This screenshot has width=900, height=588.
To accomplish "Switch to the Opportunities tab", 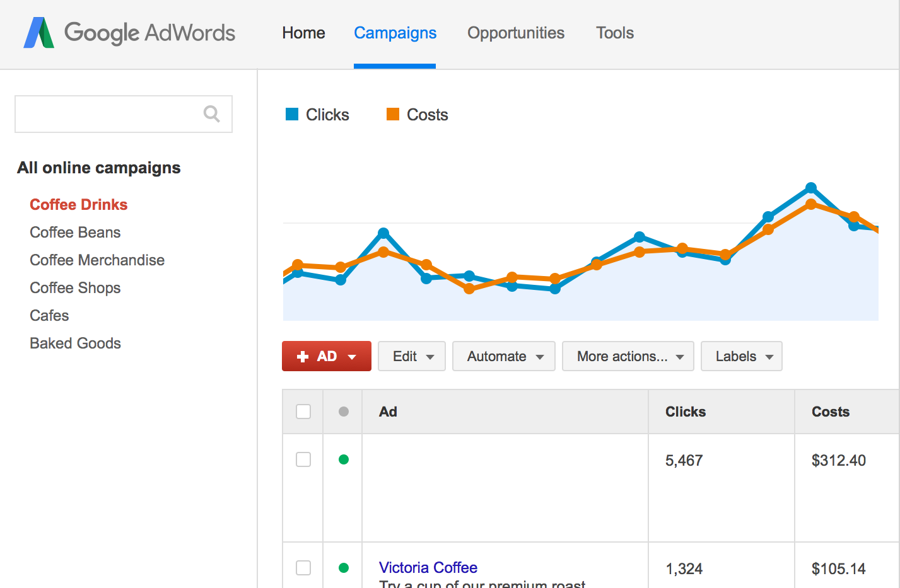I will (x=516, y=33).
